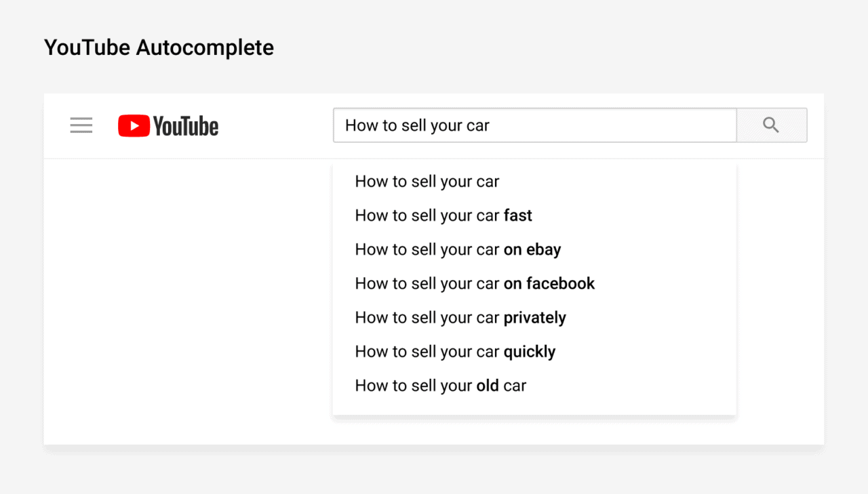Pick 'How to sell your car quickly'
The image size is (868, 494).
pos(454,351)
